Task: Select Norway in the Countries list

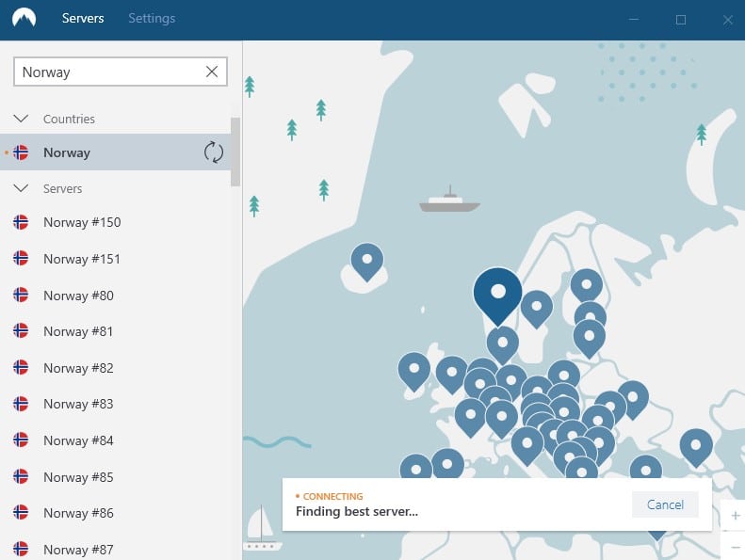Action: [x=116, y=152]
